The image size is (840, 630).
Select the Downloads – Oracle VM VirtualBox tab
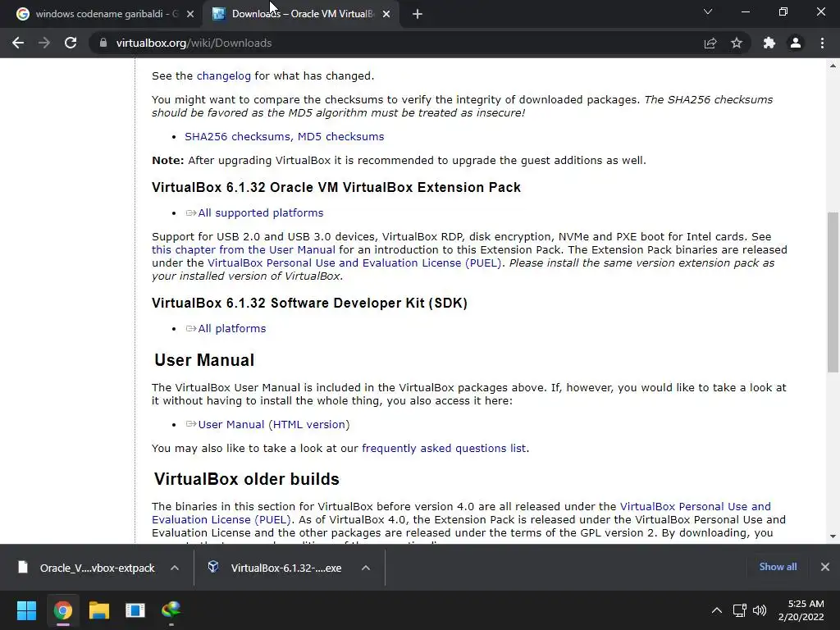click(x=301, y=14)
